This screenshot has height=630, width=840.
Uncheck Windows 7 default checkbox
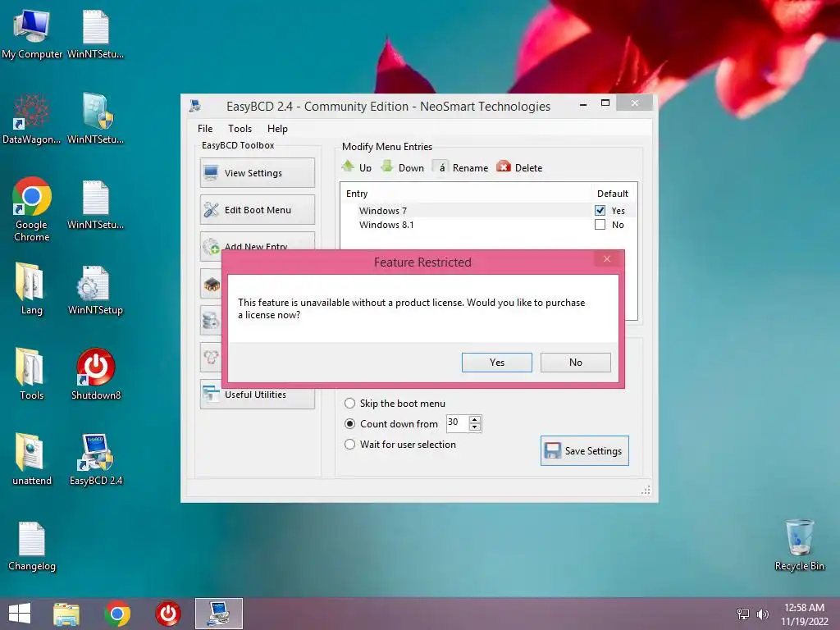point(600,211)
